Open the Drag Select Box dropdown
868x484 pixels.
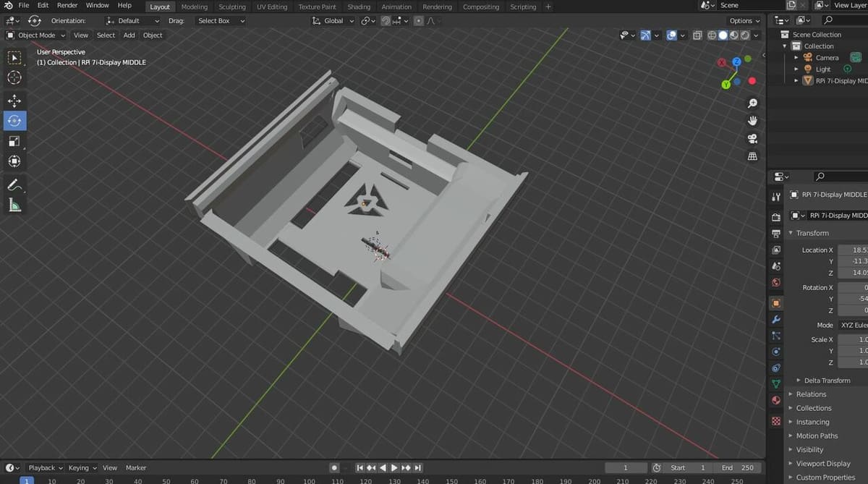point(221,21)
